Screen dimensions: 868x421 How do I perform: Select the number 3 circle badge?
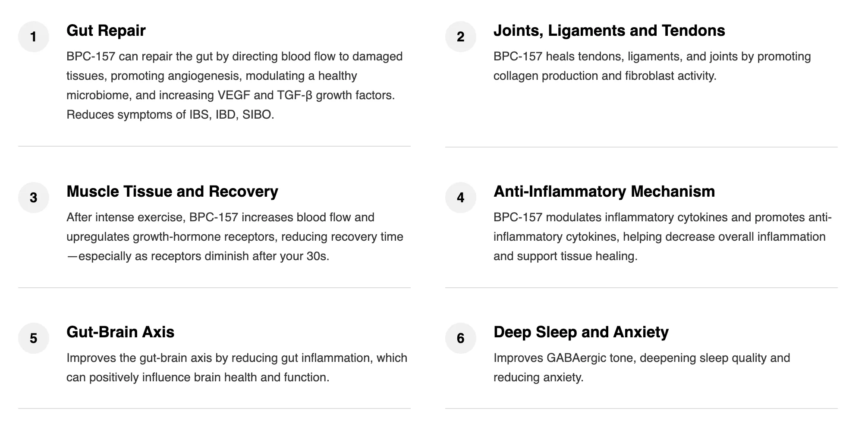tap(34, 198)
